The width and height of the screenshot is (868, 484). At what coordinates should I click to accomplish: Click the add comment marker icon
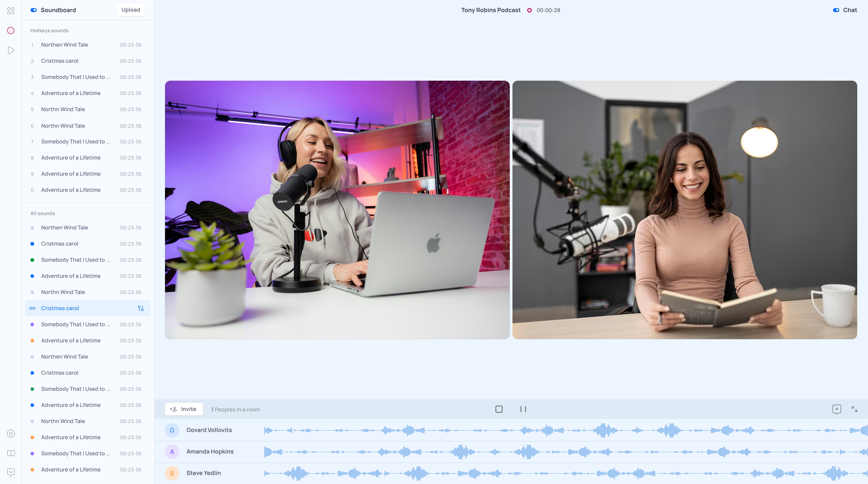click(x=836, y=409)
